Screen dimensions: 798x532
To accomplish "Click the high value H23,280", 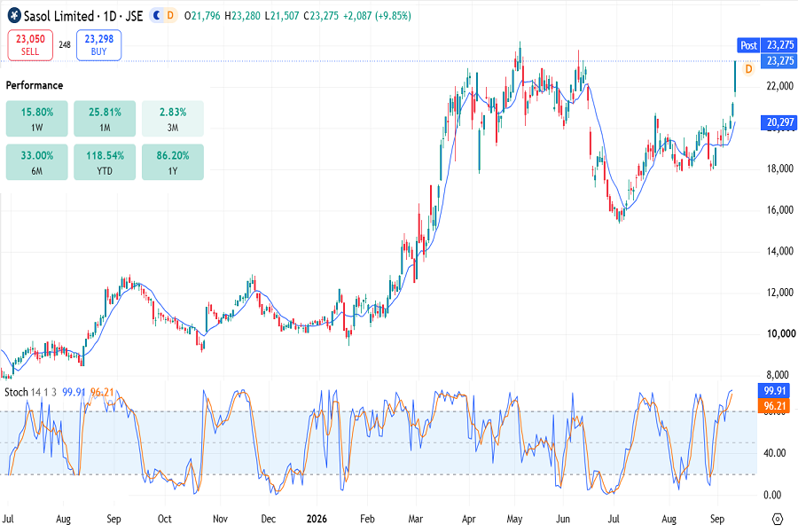I will (x=242, y=16).
